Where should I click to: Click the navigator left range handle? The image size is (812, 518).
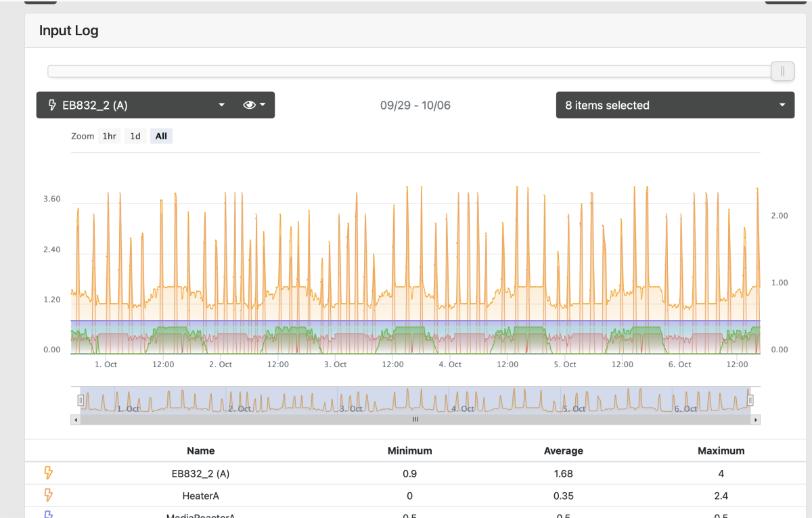(81, 400)
